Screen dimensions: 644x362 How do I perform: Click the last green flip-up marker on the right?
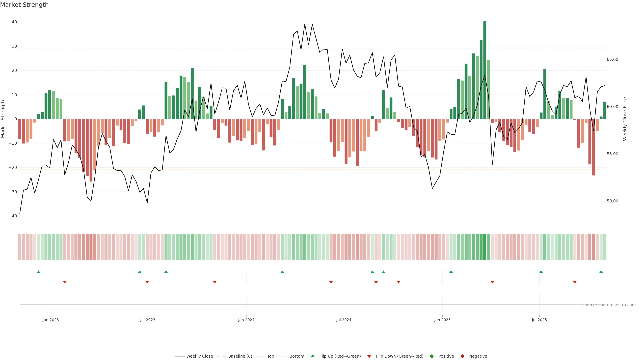click(x=601, y=272)
